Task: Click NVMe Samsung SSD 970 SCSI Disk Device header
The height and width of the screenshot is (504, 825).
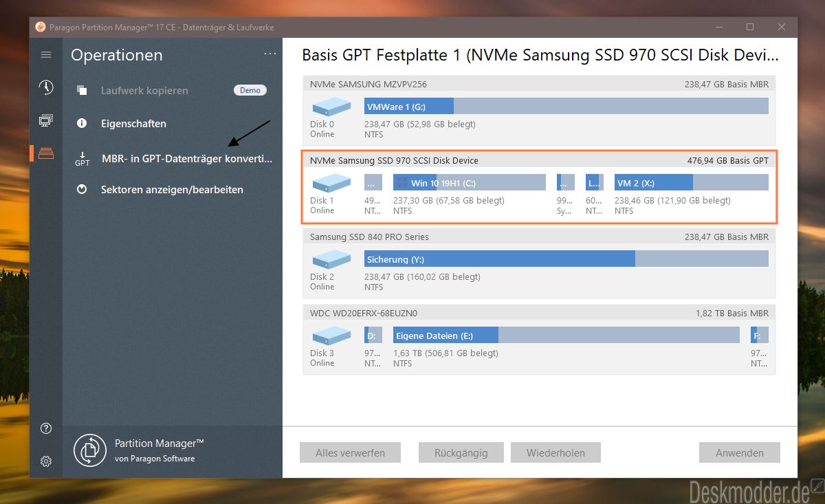Action: (x=539, y=160)
